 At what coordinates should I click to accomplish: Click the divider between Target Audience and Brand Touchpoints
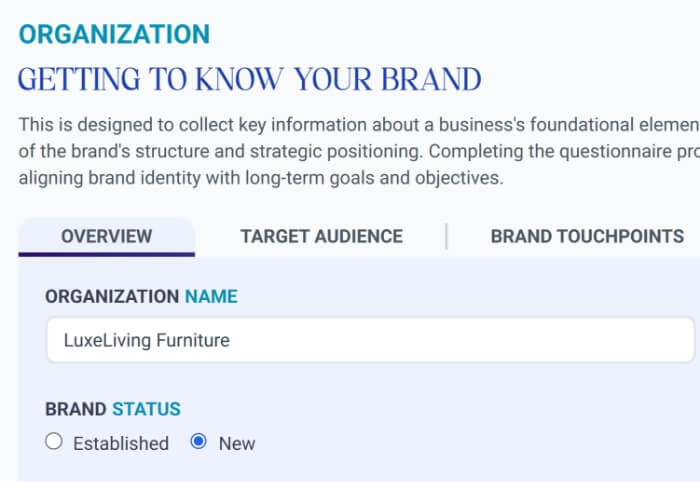(446, 237)
